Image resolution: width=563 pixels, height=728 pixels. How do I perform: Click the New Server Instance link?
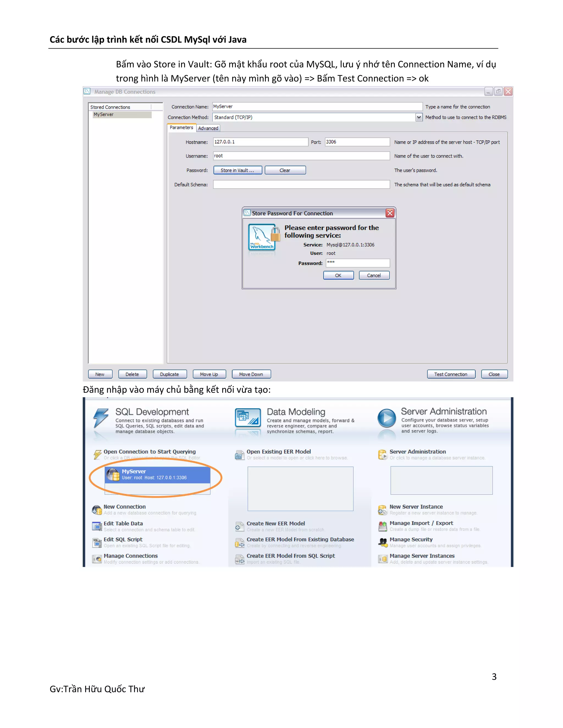[416, 507]
